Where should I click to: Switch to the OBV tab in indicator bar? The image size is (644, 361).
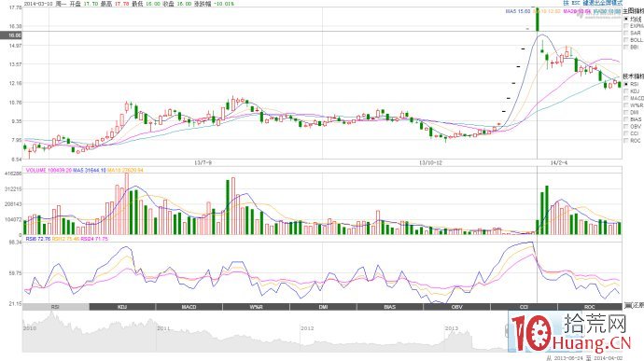coord(456,307)
